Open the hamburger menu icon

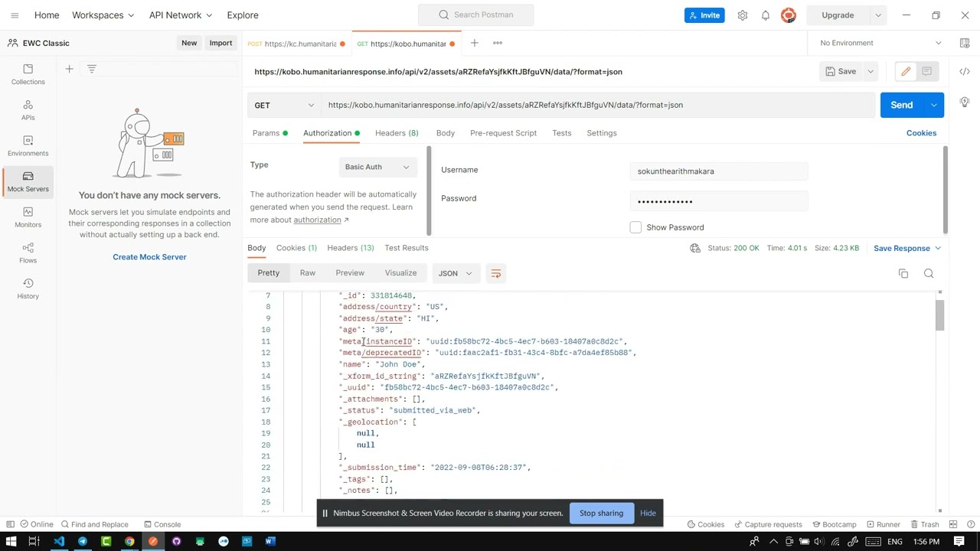click(15, 15)
